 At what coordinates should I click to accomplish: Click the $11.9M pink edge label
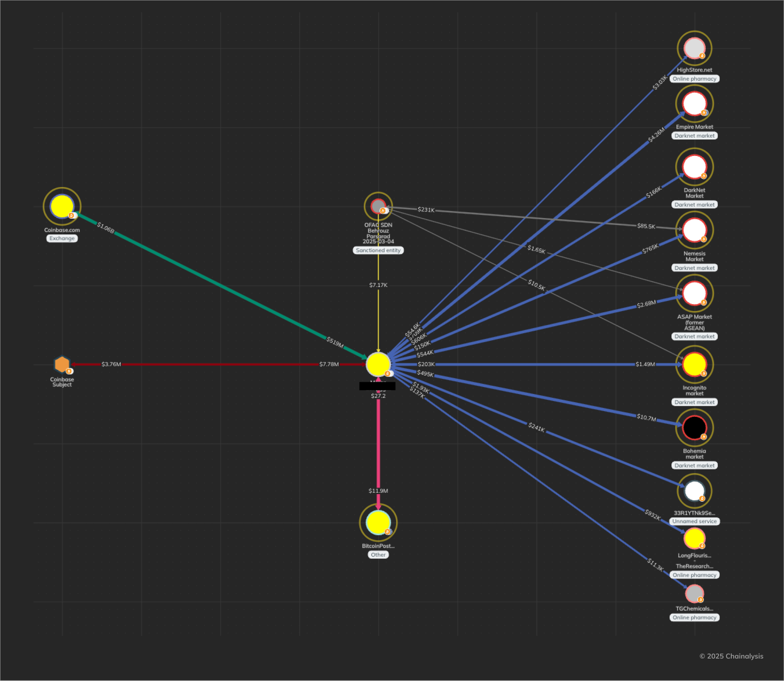378,491
